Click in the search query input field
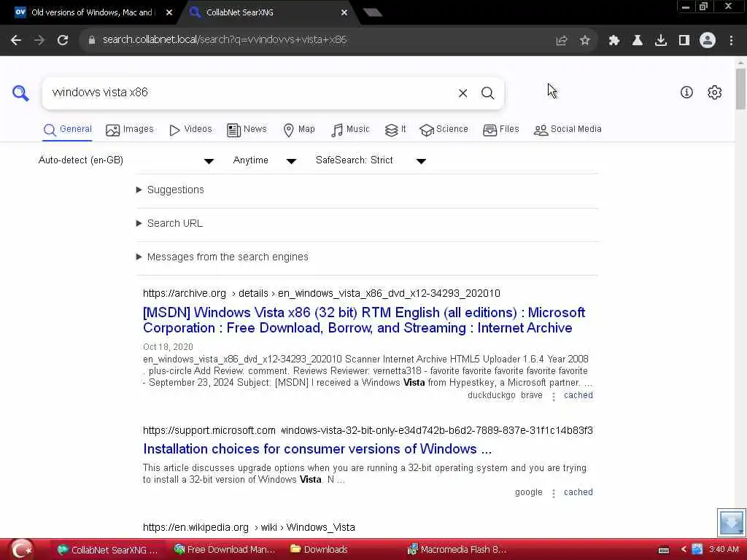Image resolution: width=747 pixels, height=560 pixels. [250, 93]
